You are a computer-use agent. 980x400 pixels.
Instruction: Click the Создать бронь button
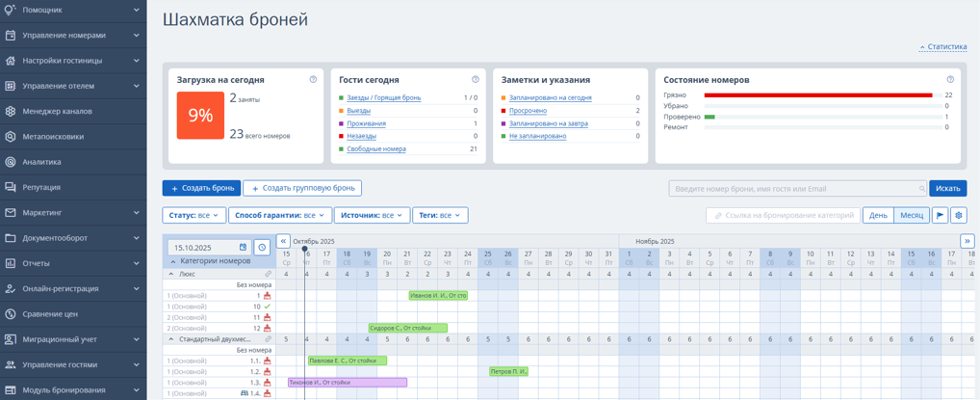coord(201,188)
